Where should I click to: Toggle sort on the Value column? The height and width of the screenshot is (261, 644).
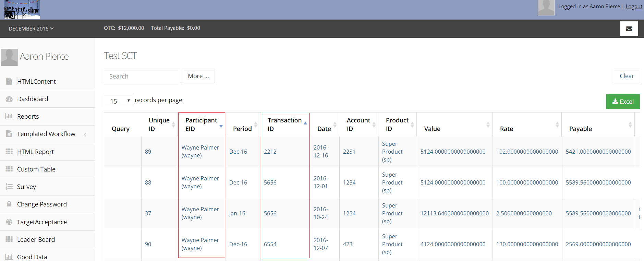coord(488,124)
